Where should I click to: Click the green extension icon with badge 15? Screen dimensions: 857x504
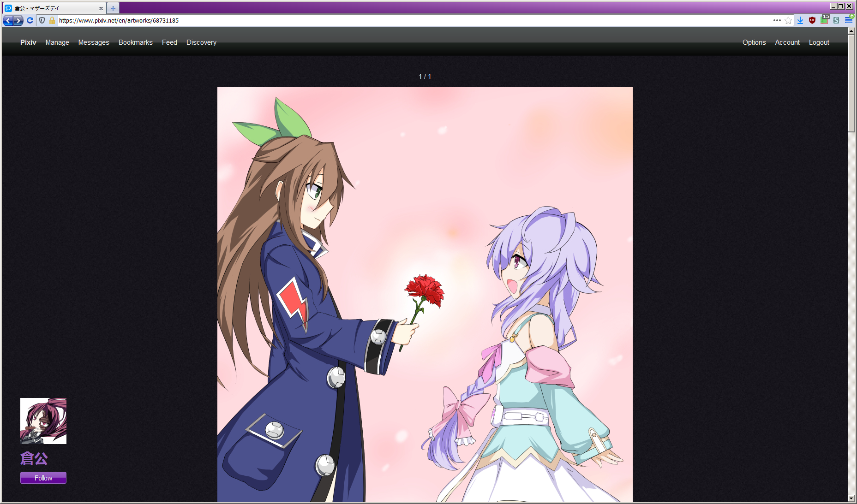pyautogui.click(x=824, y=20)
